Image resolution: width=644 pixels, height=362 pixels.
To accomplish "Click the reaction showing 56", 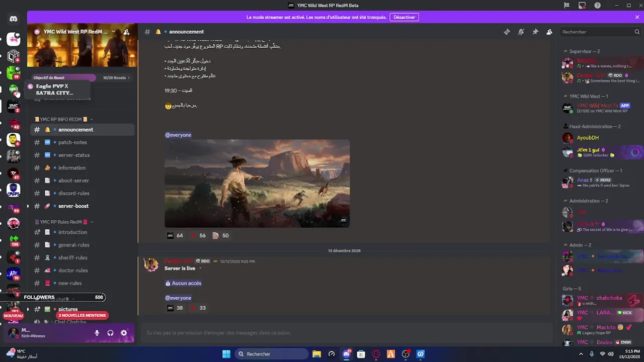I will pos(198,235).
